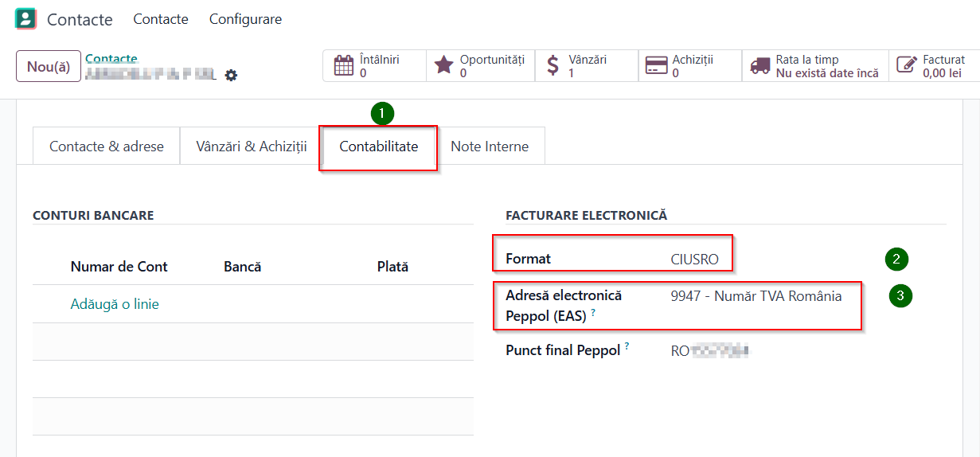The height and width of the screenshot is (457, 980).
Task: Open the Achiziții credit card smart button
Action: pyautogui.click(x=689, y=66)
